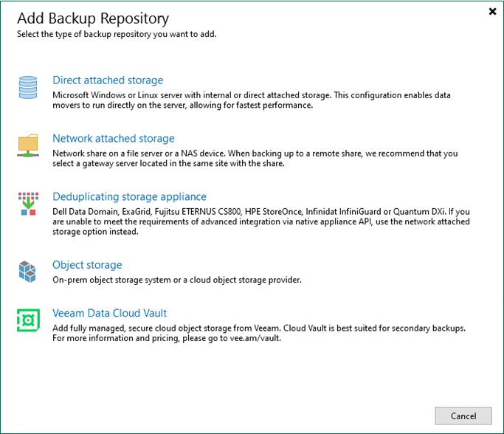Screen dimensions: 504x434
Task: Open the Direct attached storage option
Action: tap(108, 80)
